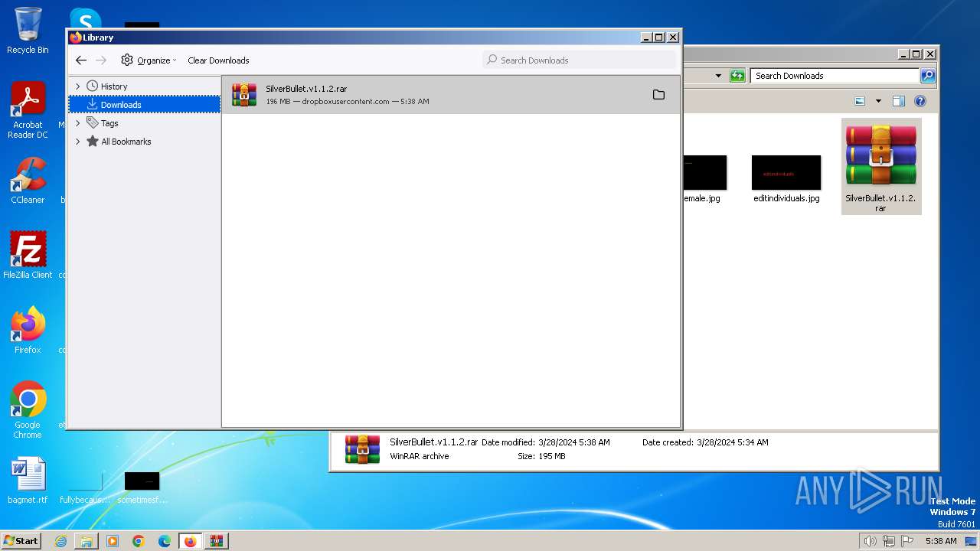
Task: Open Chrome from the taskbar
Action: point(139,541)
